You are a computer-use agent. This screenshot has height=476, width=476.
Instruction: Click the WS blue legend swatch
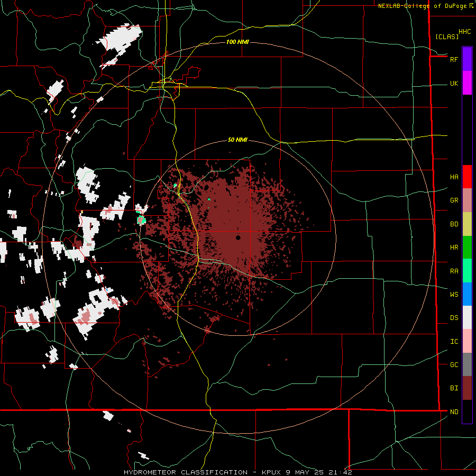click(x=467, y=294)
